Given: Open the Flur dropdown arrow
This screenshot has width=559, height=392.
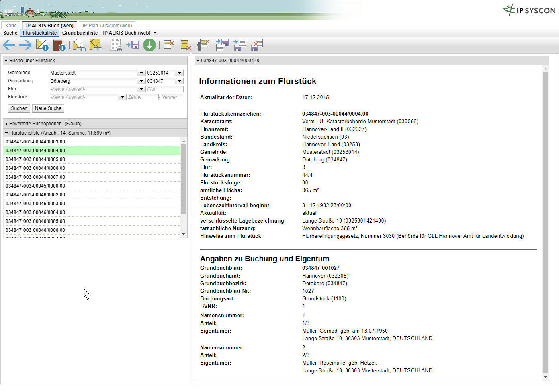Looking at the screenshot, I should point(141,89).
